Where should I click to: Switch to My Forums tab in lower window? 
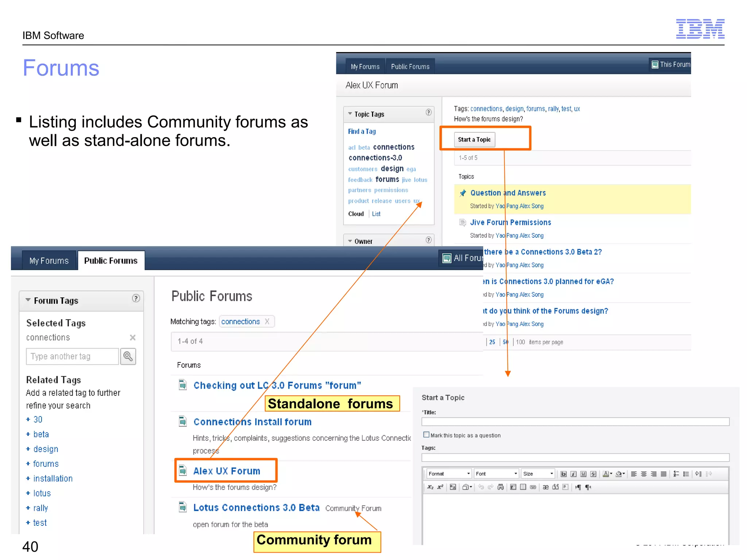(x=49, y=261)
